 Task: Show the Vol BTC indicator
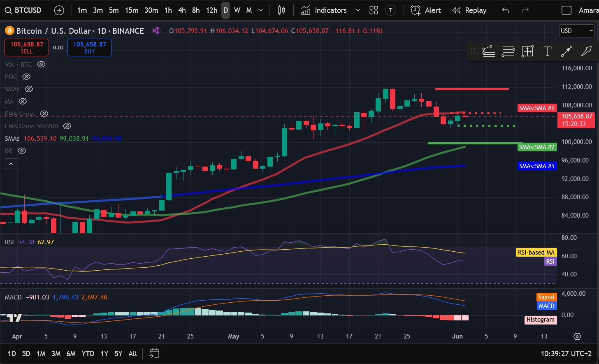pyautogui.click(x=41, y=64)
